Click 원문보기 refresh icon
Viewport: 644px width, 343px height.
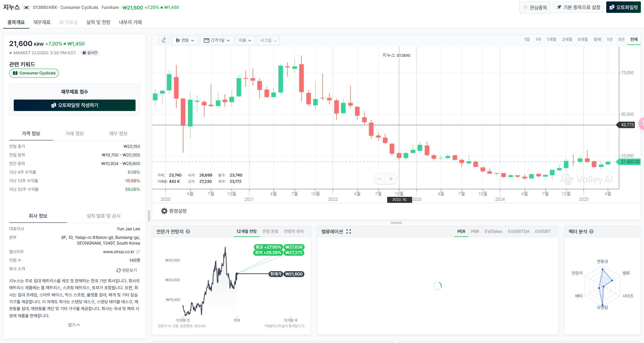click(x=118, y=270)
